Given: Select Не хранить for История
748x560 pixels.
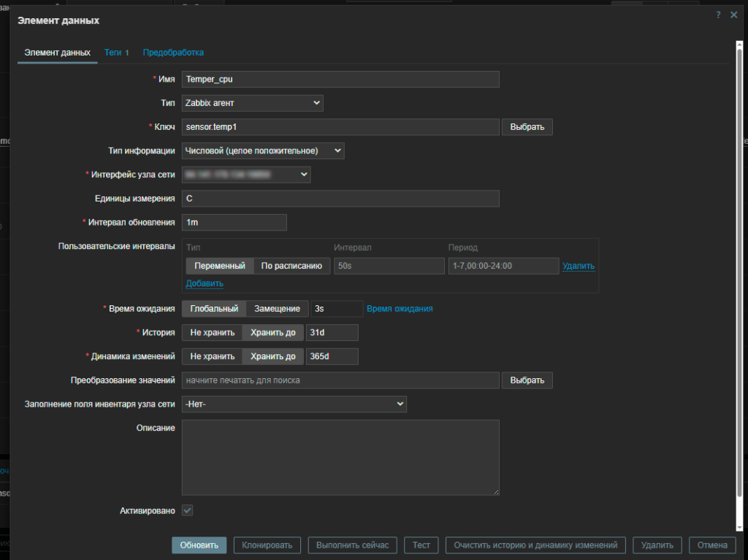Looking at the screenshot, I should click(x=213, y=332).
